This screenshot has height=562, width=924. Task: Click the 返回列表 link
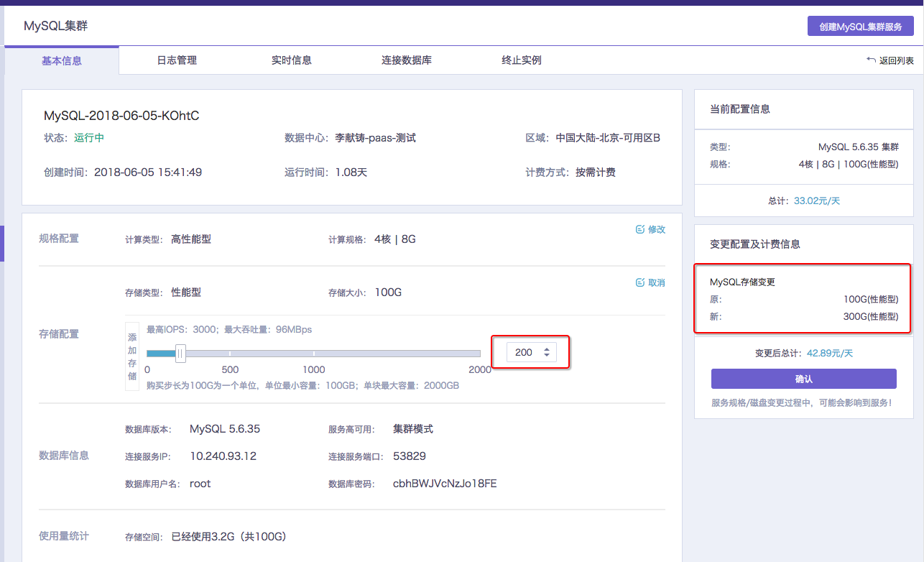[x=897, y=61]
